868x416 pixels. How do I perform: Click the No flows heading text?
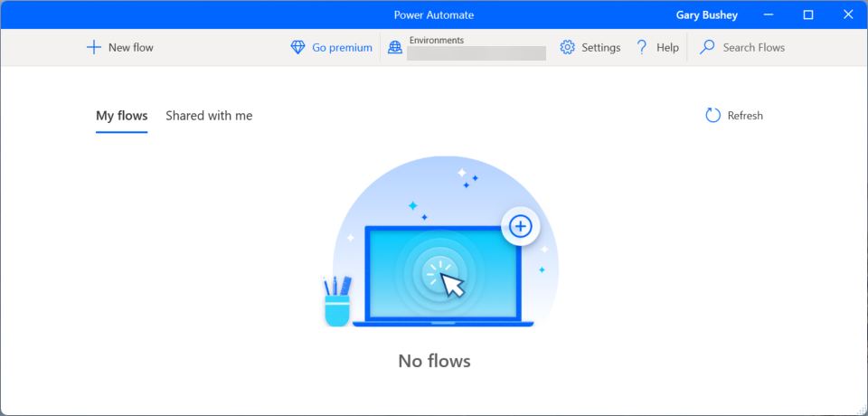pos(435,361)
